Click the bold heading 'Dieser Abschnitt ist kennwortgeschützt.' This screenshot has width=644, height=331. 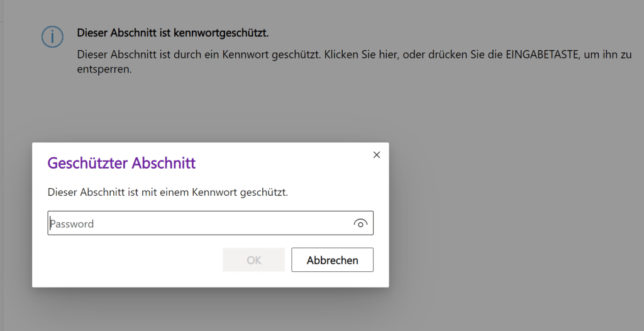point(177,33)
